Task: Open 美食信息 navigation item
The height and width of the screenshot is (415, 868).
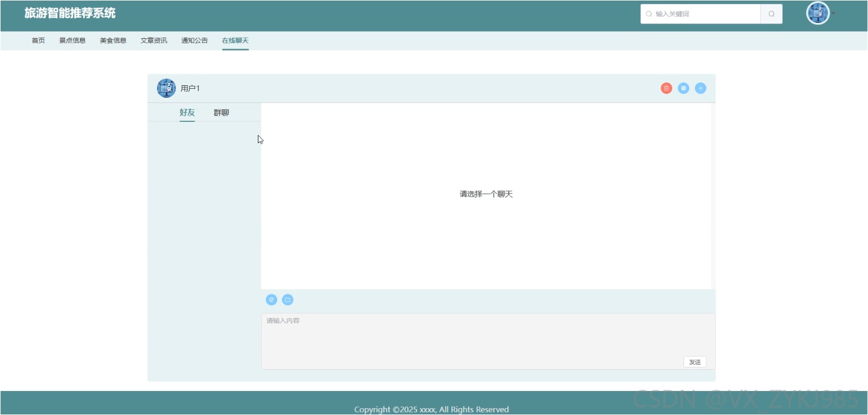Action: 113,41
